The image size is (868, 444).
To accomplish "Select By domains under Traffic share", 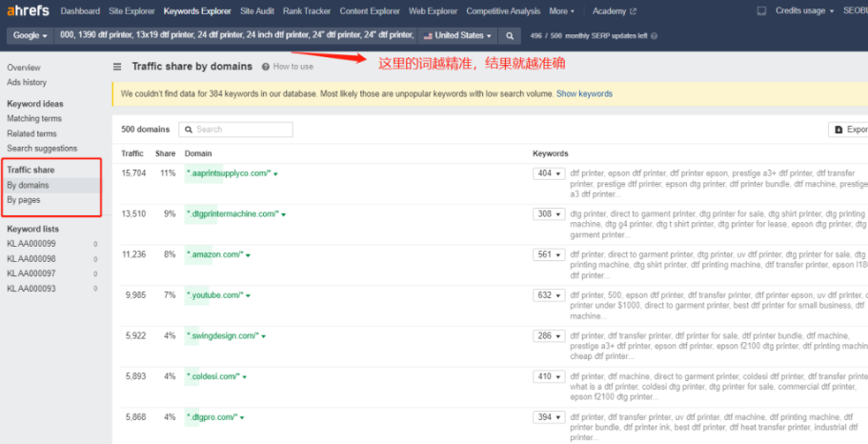I will (x=28, y=185).
